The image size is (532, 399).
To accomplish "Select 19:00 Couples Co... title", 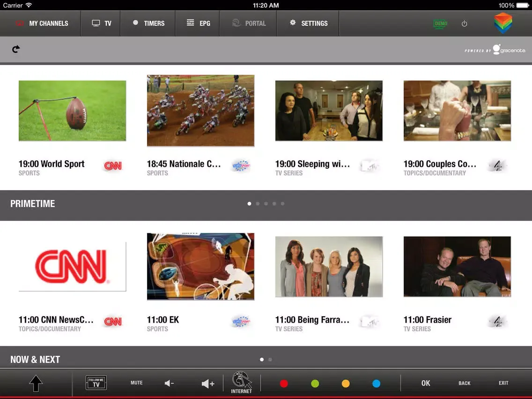I will 440,164.
